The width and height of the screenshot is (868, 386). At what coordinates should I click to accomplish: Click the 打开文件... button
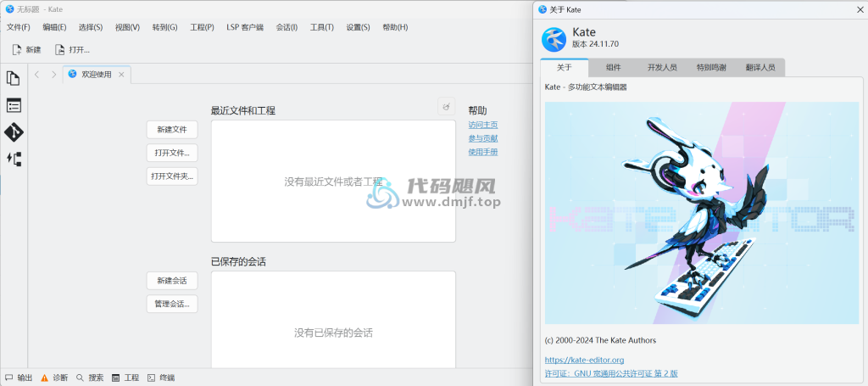tap(171, 153)
